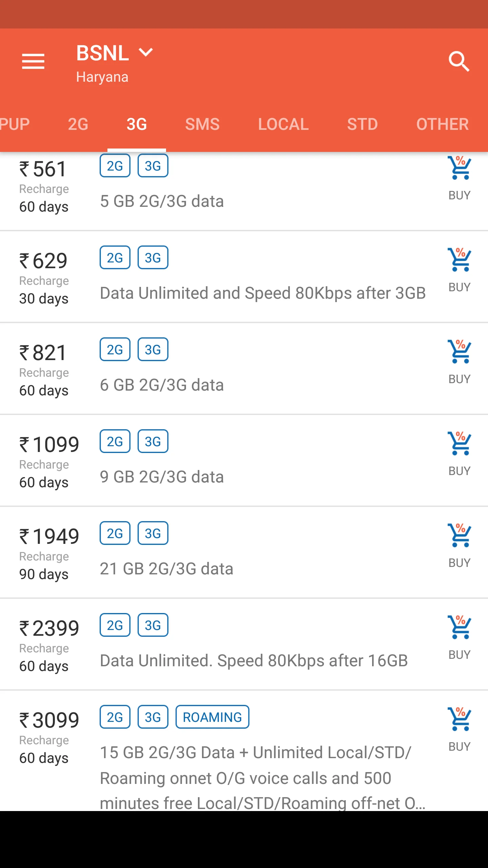Tap the search magnifier icon
Screen dimensions: 488x868
[459, 61]
